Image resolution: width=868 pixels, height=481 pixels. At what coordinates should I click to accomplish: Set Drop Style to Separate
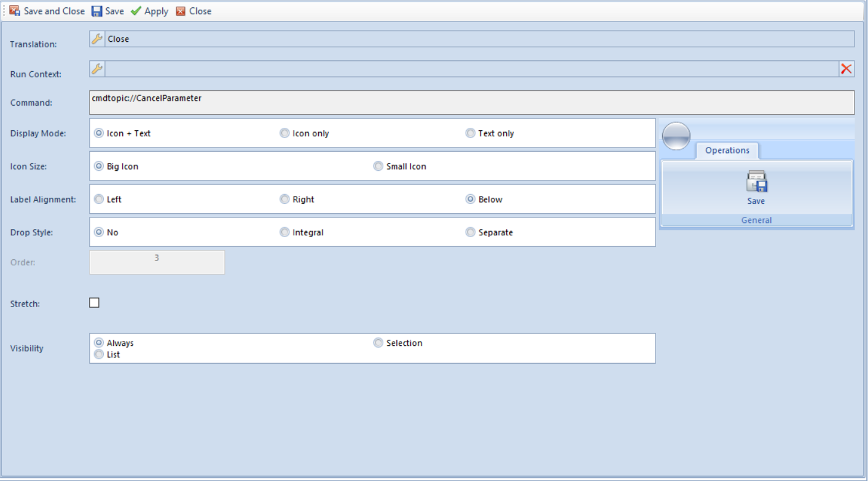point(471,233)
